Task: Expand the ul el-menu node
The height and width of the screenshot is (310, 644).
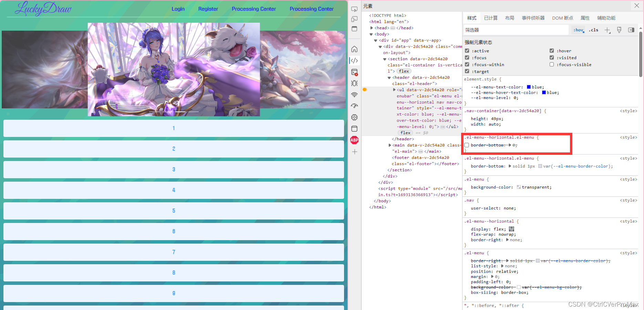Action: coord(394,90)
